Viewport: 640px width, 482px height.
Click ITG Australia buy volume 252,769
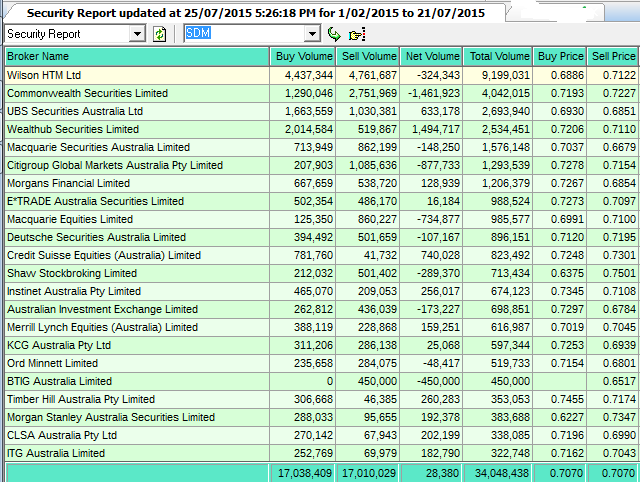tap(313, 453)
